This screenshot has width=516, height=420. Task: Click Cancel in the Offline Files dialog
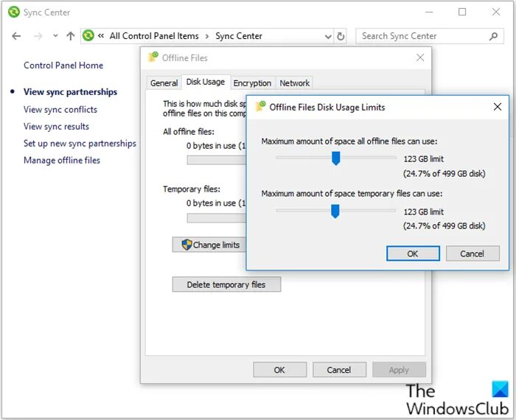339,370
